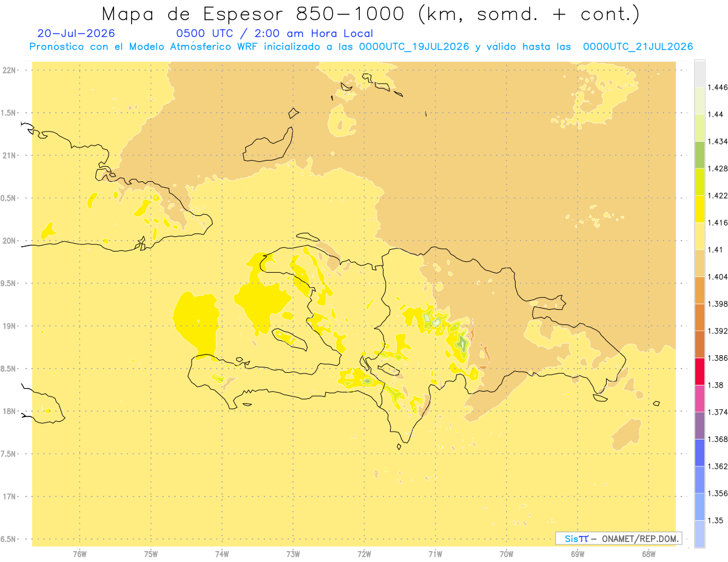Select the orange swatch between 1.398 and 1.404

(699, 290)
